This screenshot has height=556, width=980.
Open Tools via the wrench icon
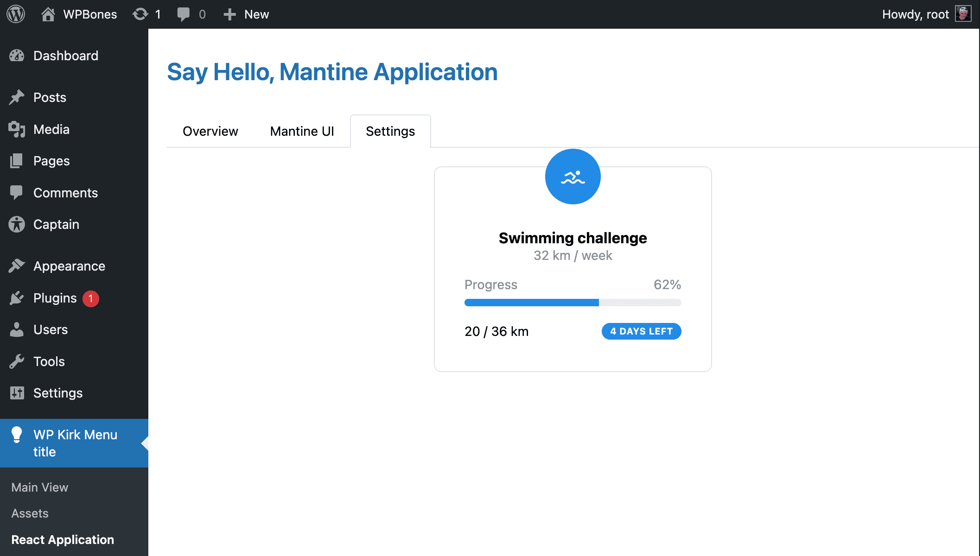[17, 361]
